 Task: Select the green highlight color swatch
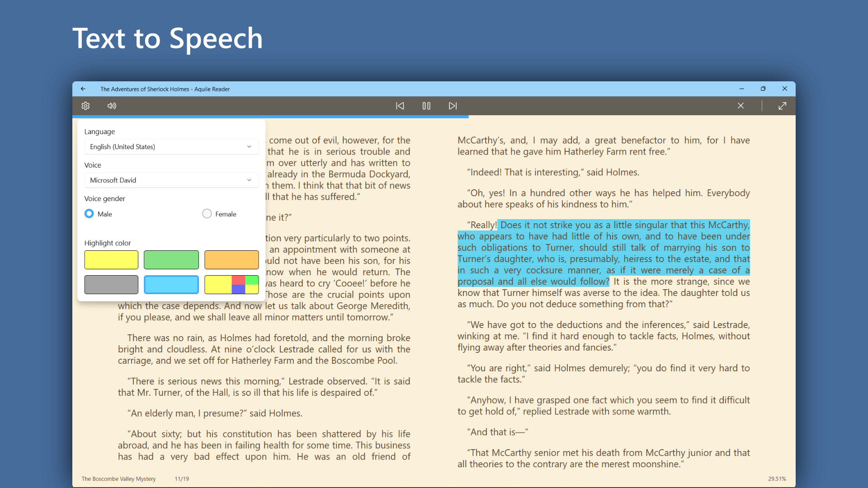[171, 260]
